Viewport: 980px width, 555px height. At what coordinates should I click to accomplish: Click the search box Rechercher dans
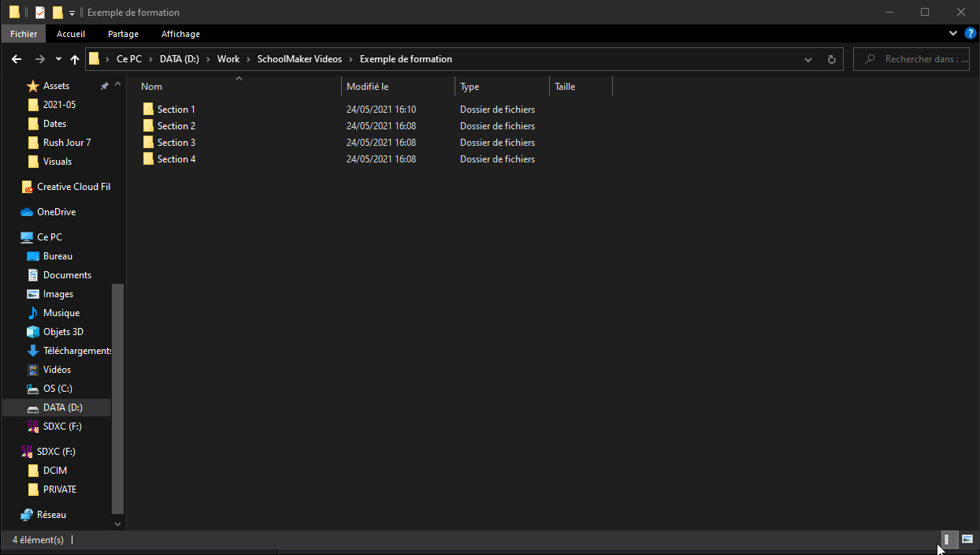912,59
